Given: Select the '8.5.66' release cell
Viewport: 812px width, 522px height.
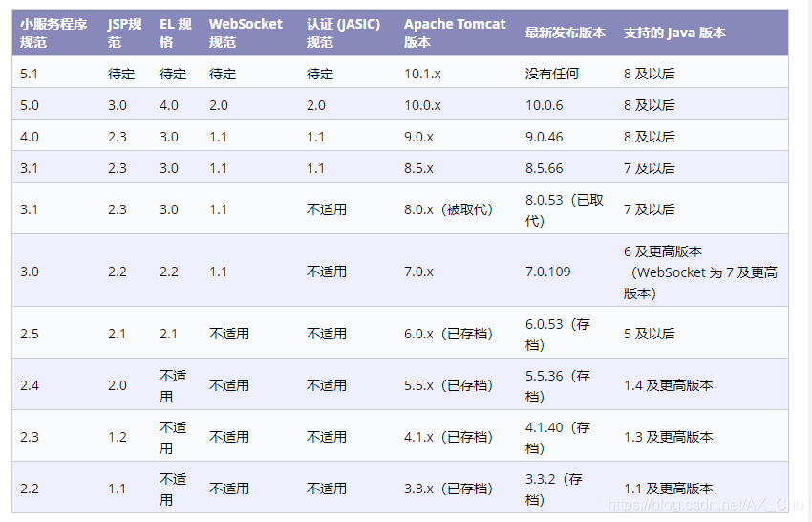Looking at the screenshot, I should click(544, 168).
